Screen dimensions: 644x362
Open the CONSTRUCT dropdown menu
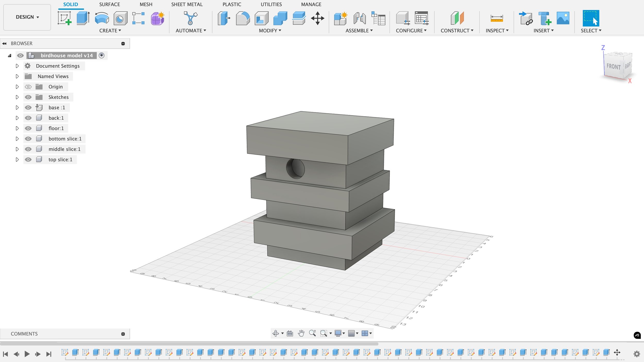coord(457,31)
